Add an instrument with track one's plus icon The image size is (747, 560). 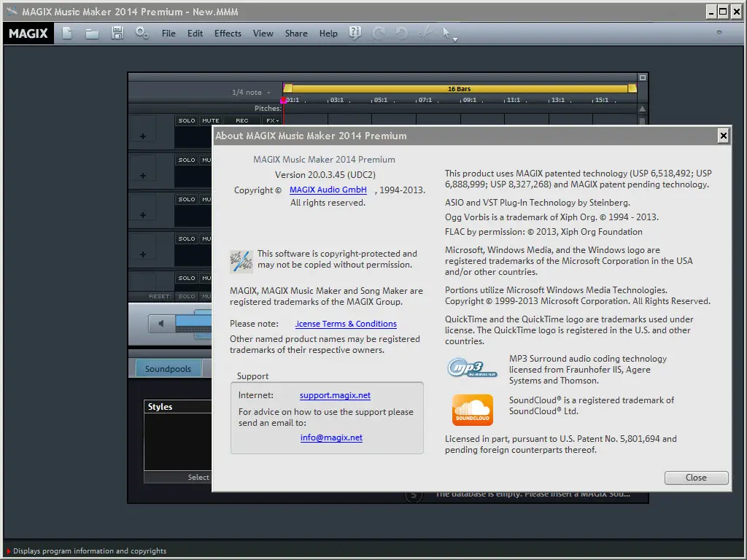tap(142, 136)
